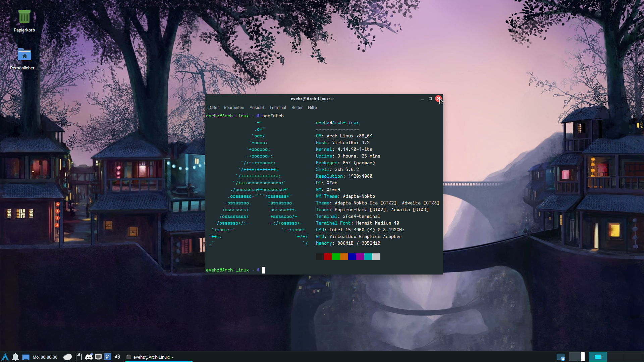Screen dimensions: 644x362
Task: Launch the screenshot tool from the panel
Action: pos(561,357)
